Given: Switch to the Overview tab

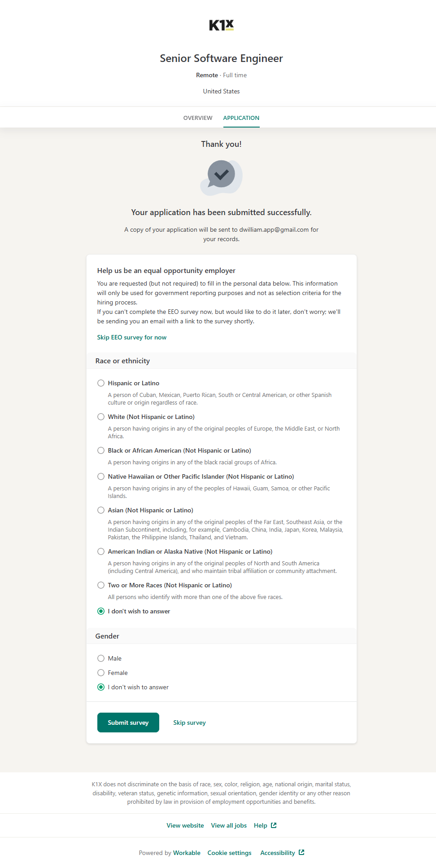Looking at the screenshot, I should (x=198, y=118).
